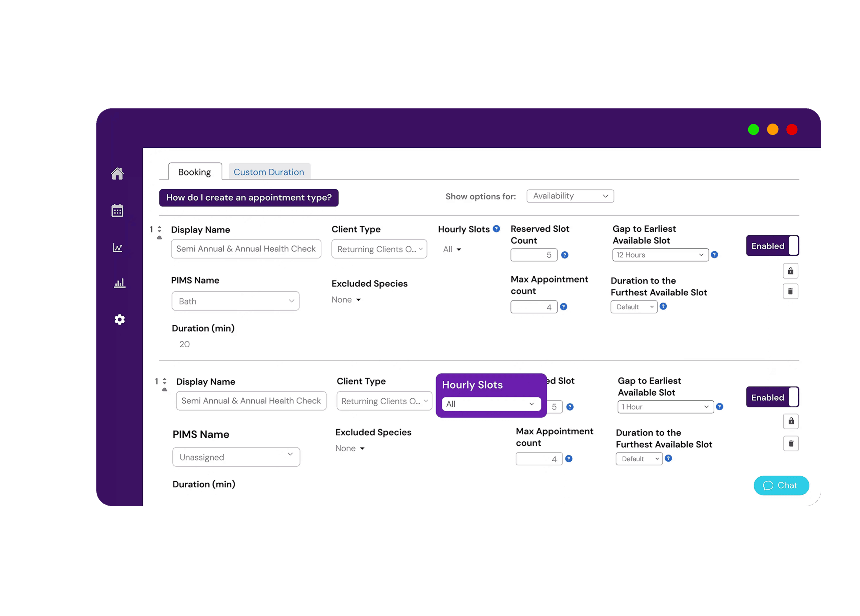Click trash icon of second appointment
The height and width of the screenshot is (616, 860).
tap(791, 444)
